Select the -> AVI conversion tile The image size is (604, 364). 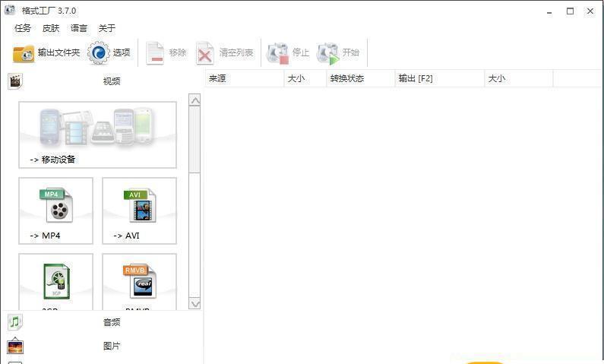pyautogui.click(x=140, y=210)
